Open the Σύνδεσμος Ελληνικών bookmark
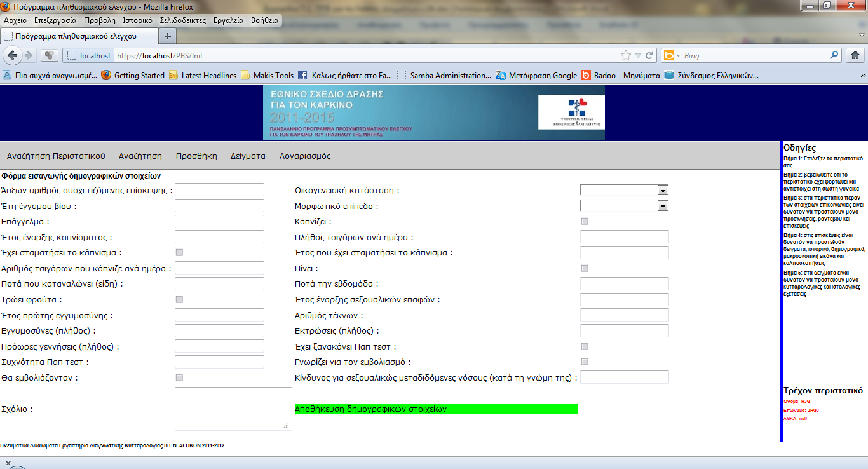Screen dimensions: 868x469 711,75
